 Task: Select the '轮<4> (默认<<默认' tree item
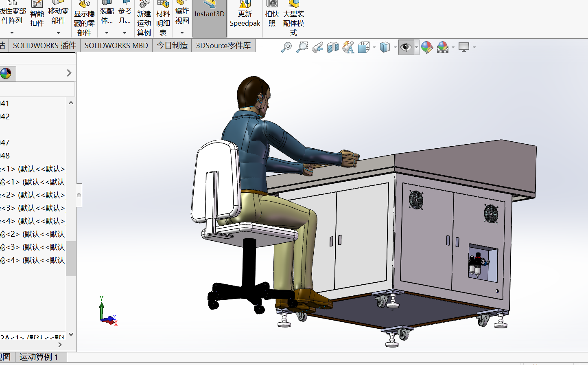(x=33, y=260)
